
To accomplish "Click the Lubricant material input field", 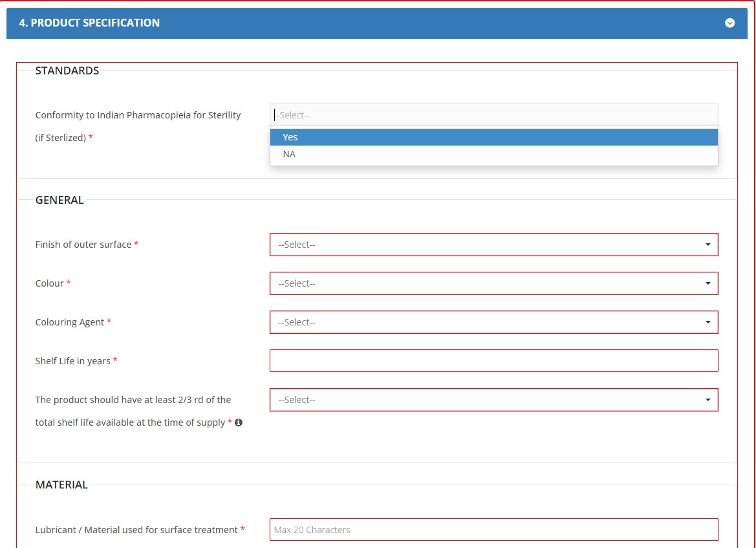I will (493, 529).
